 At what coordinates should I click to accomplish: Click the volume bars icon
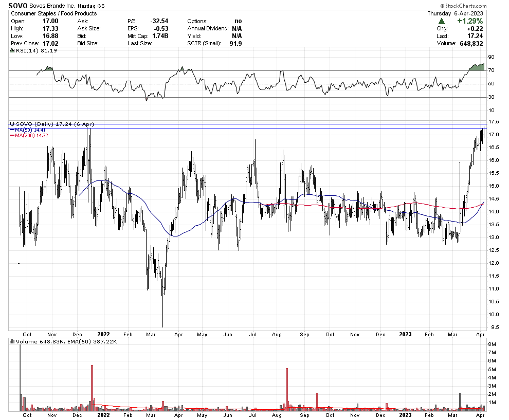pos(12,341)
